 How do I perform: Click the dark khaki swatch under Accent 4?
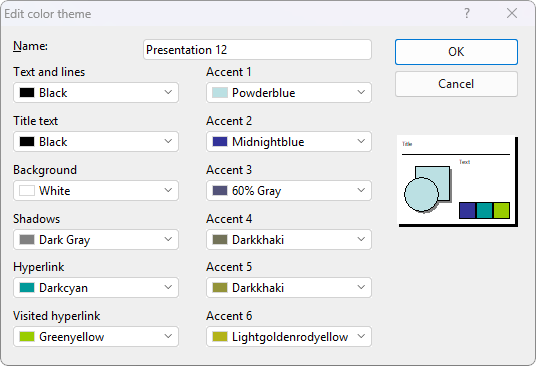point(220,240)
